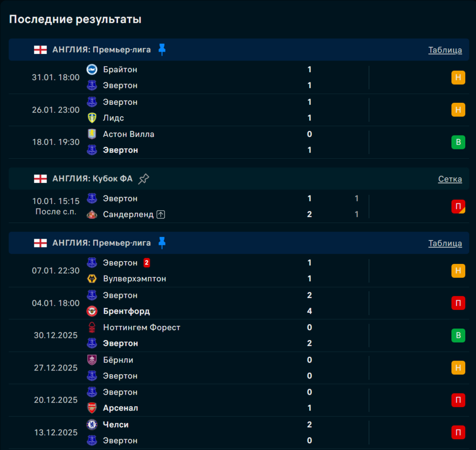The width and height of the screenshot is (476, 450).
Task: Click the Nottingham Forest tree logo
Action: 92,327
